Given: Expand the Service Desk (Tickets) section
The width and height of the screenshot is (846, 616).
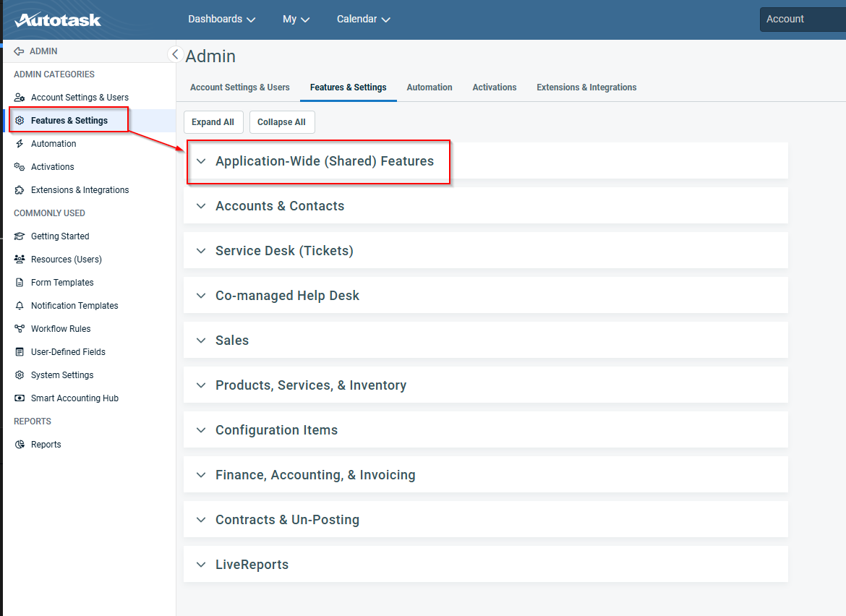Looking at the screenshot, I should (x=284, y=251).
